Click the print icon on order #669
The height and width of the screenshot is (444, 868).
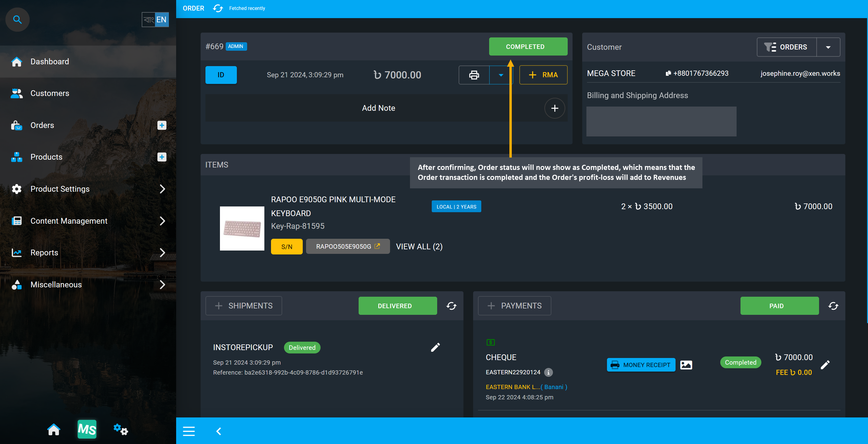coord(474,74)
